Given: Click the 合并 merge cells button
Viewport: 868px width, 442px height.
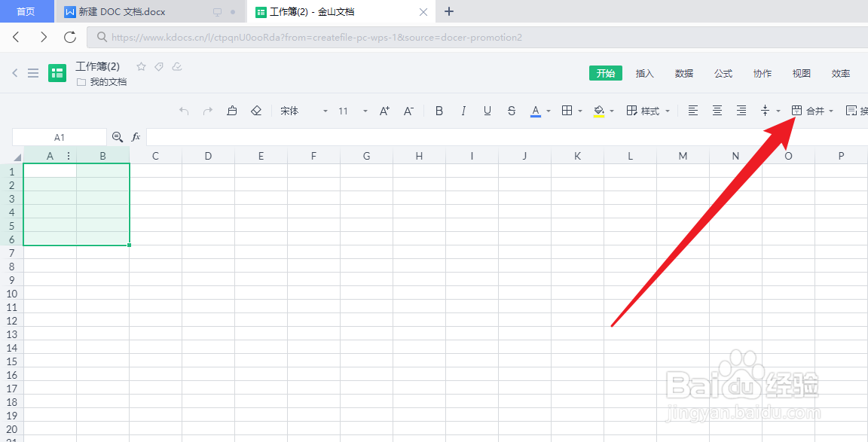Looking at the screenshot, I should 808,111.
